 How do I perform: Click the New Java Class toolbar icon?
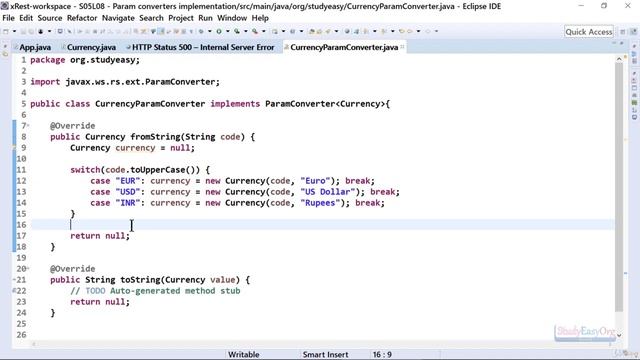[x=292, y=31]
